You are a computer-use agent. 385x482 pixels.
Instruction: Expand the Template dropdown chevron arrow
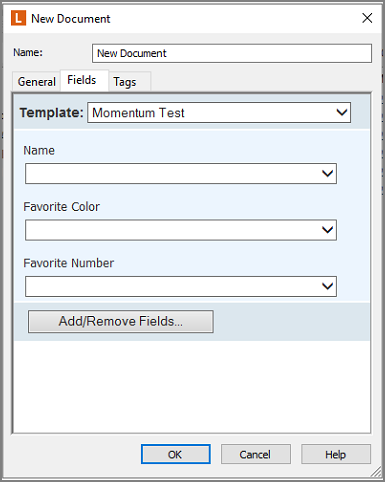(342, 113)
